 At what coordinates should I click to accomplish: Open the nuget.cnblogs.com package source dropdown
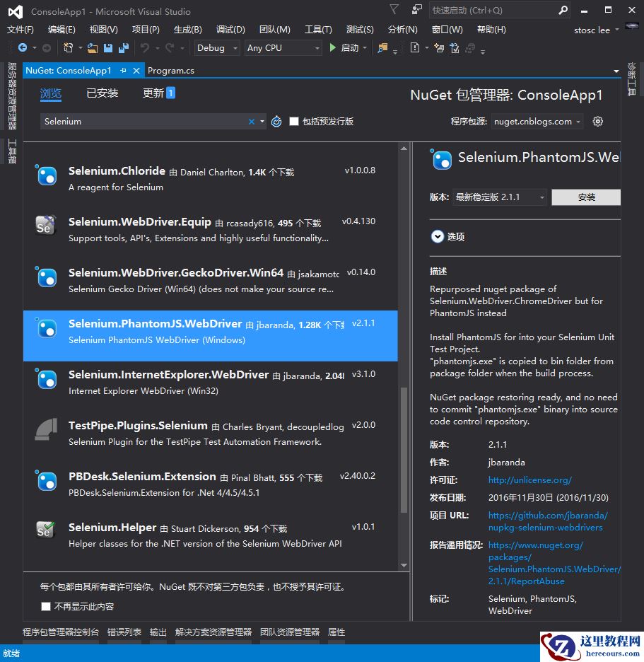[x=537, y=122]
